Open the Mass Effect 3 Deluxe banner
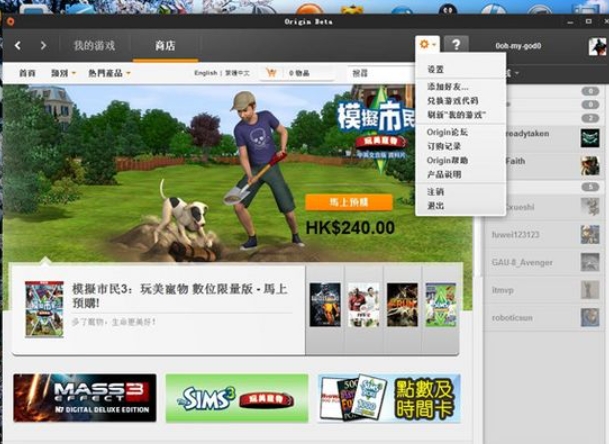Viewport: 609px width, 444px height. click(x=85, y=398)
